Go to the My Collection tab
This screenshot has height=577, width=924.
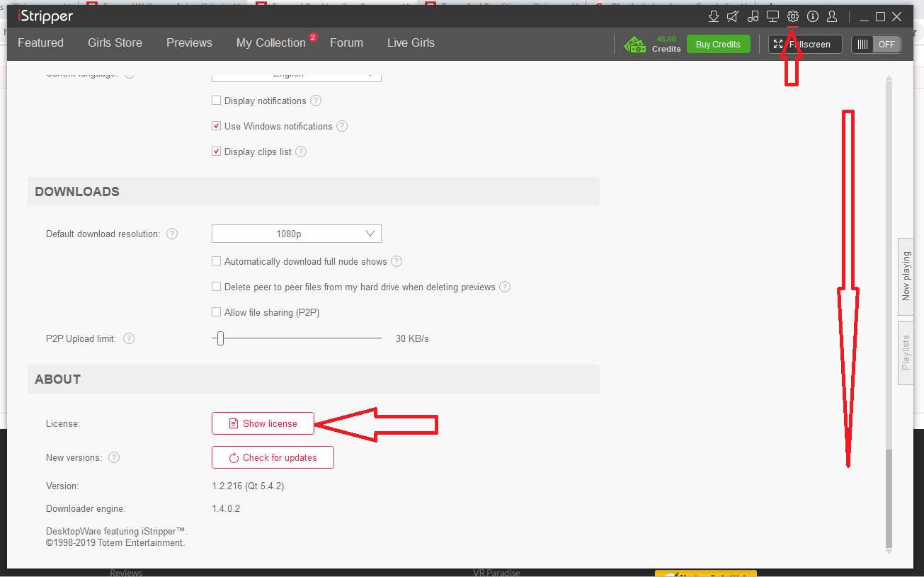pos(270,42)
